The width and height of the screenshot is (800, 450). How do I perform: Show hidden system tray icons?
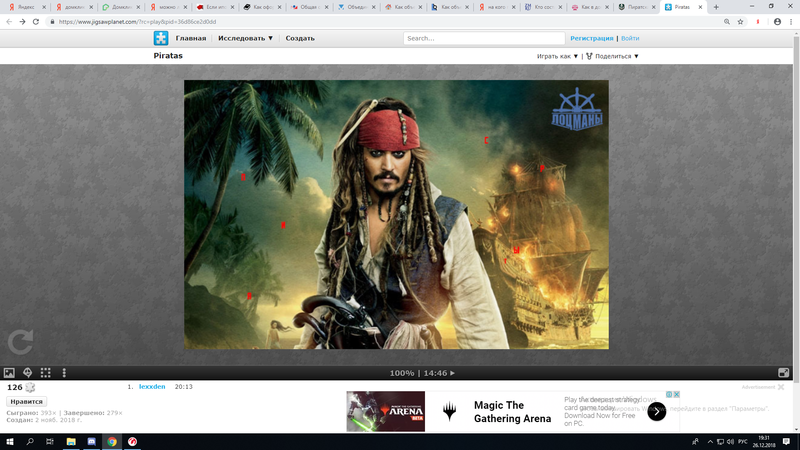pos(710,442)
